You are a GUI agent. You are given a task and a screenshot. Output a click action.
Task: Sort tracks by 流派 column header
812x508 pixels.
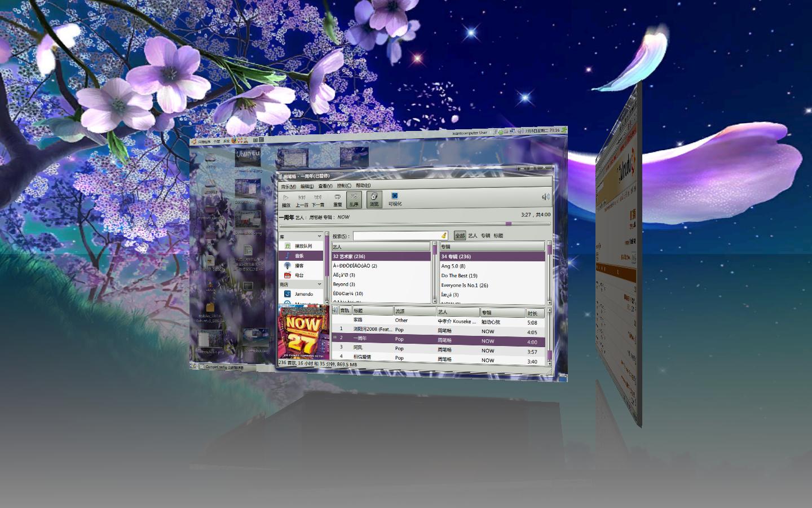[x=414, y=311]
